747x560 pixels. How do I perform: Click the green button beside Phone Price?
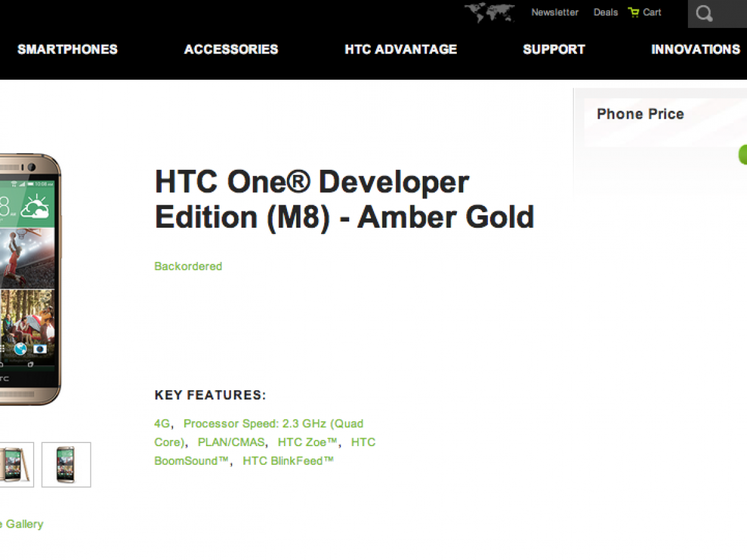pos(743,155)
